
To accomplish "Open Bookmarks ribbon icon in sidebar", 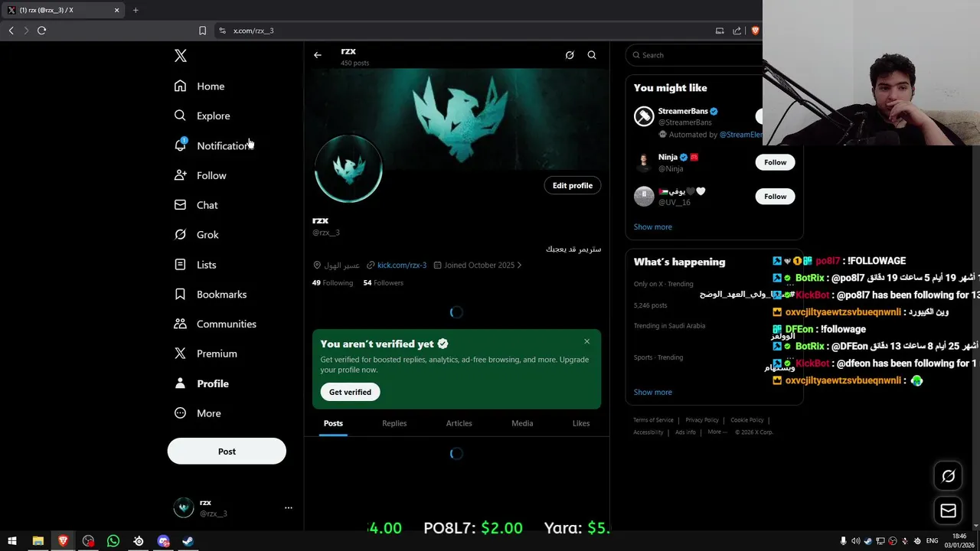I will pos(180,294).
